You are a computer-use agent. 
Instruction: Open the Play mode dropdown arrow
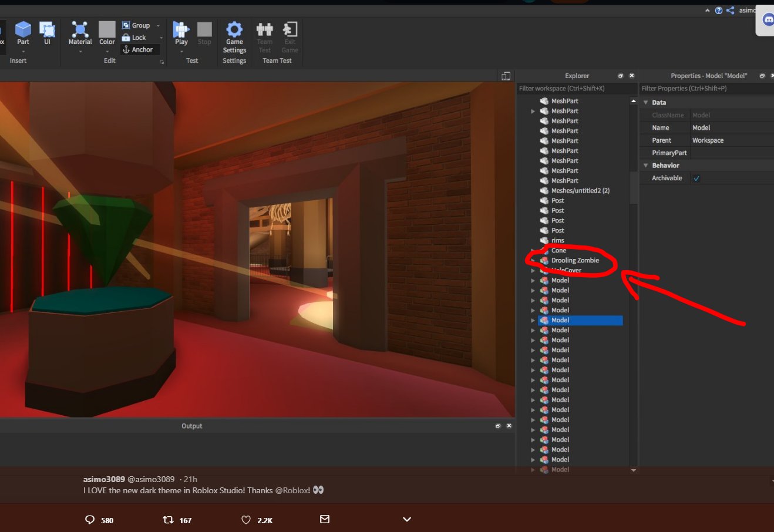tap(181, 52)
